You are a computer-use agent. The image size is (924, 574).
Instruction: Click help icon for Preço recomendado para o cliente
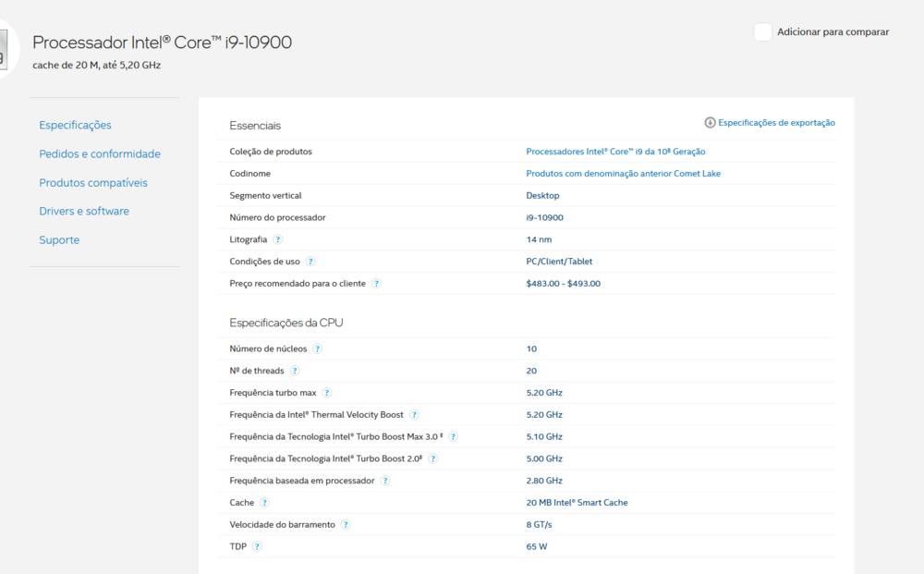(x=377, y=284)
